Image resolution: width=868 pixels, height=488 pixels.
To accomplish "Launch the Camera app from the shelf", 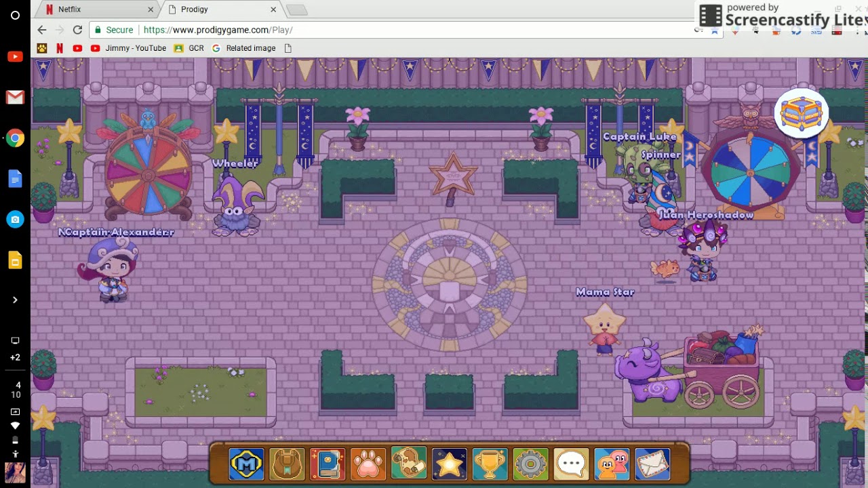I will 15,220.
